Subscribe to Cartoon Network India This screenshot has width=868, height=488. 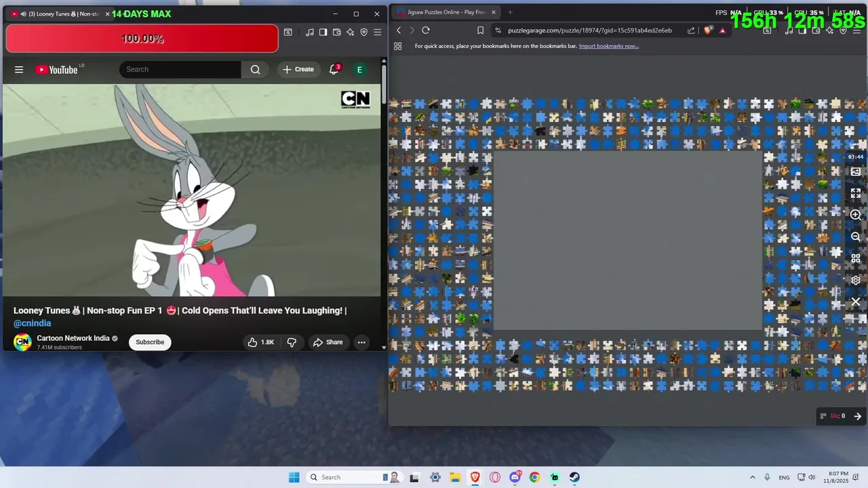(x=150, y=342)
